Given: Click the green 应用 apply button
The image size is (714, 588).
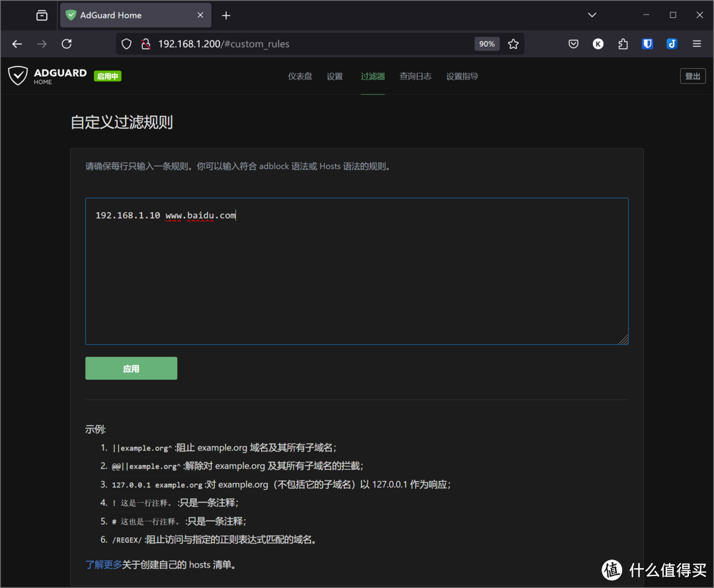Looking at the screenshot, I should tap(131, 368).
